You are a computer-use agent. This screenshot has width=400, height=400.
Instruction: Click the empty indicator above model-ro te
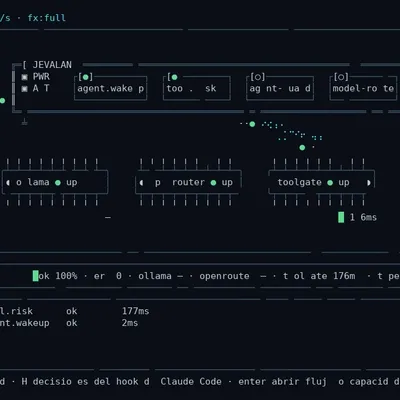pos(341,77)
